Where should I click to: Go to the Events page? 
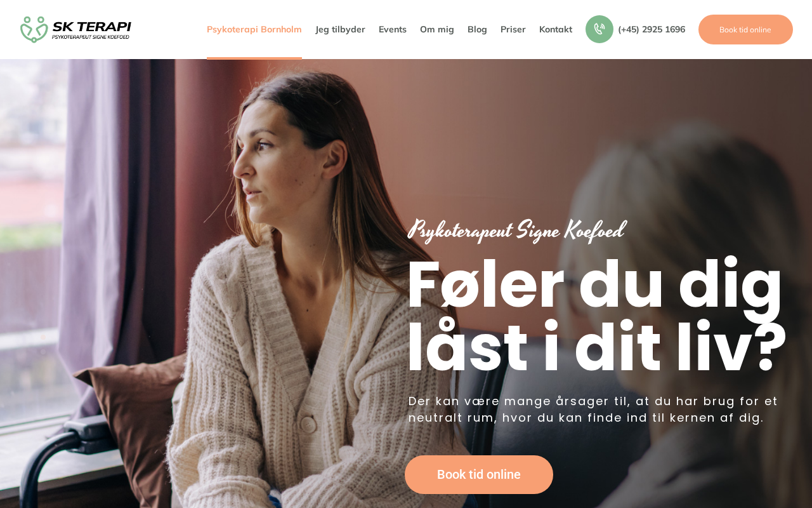pos(393,29)
